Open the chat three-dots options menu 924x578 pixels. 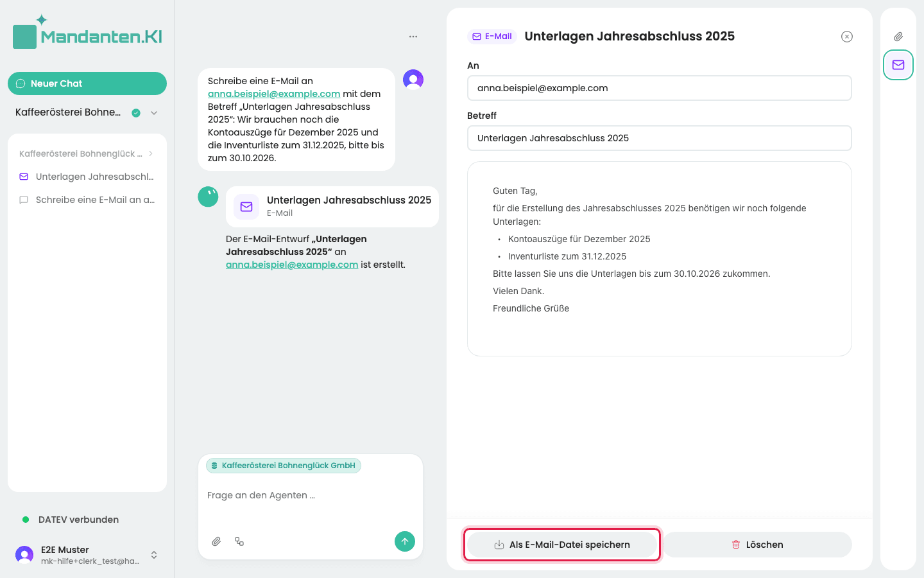(x=413, y=37)
